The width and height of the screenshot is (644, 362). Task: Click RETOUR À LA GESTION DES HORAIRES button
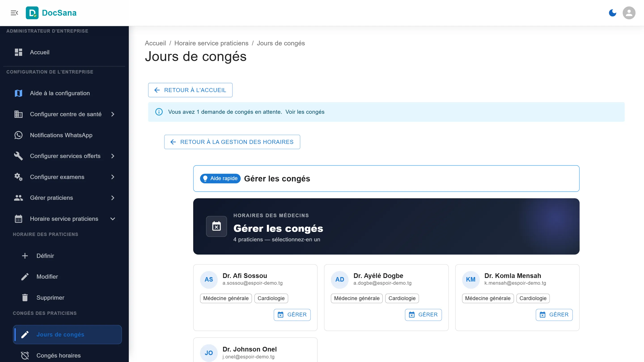point(232,142)
